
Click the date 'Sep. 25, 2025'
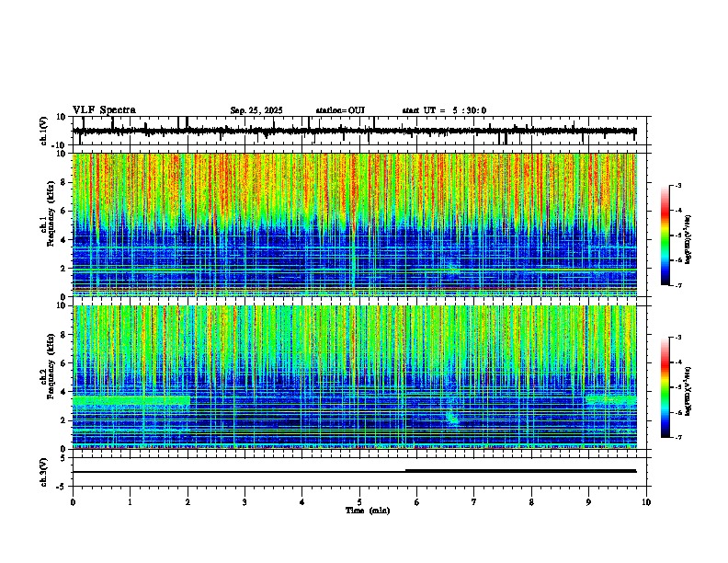[x=256, y=110]
